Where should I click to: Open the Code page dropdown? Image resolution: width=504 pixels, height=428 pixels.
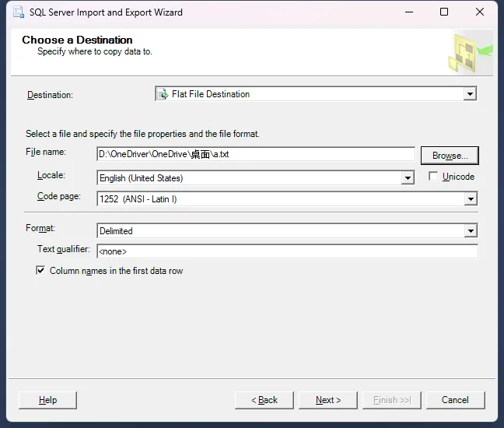coord(470,199)
